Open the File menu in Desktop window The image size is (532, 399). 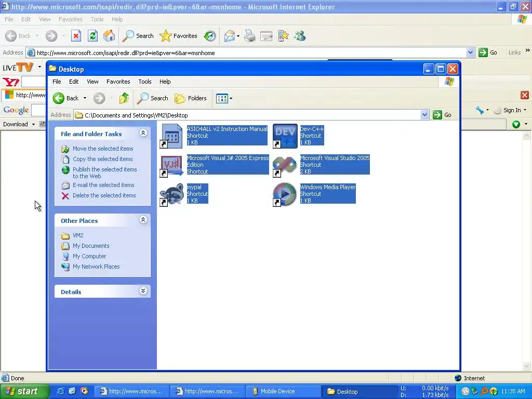pos(57,82)
